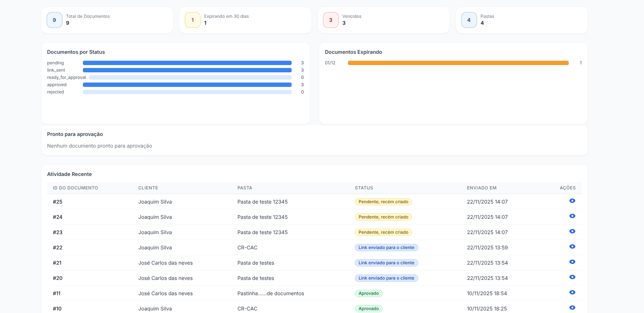Viewport: 644px width, 313px height.
Task: Click the AÇÕES column header
Action: 568,188
